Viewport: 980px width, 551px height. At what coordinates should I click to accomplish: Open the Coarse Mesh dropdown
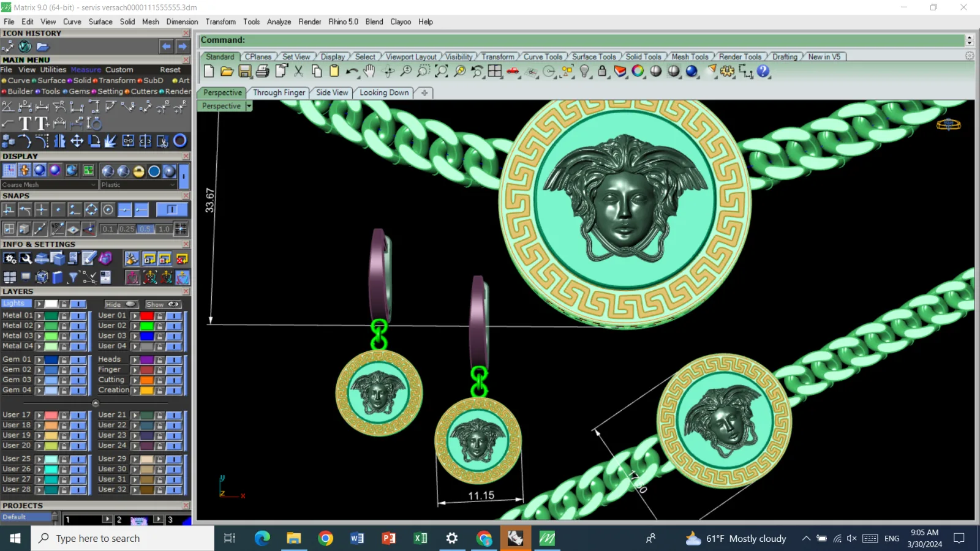(x=49, y=185)
